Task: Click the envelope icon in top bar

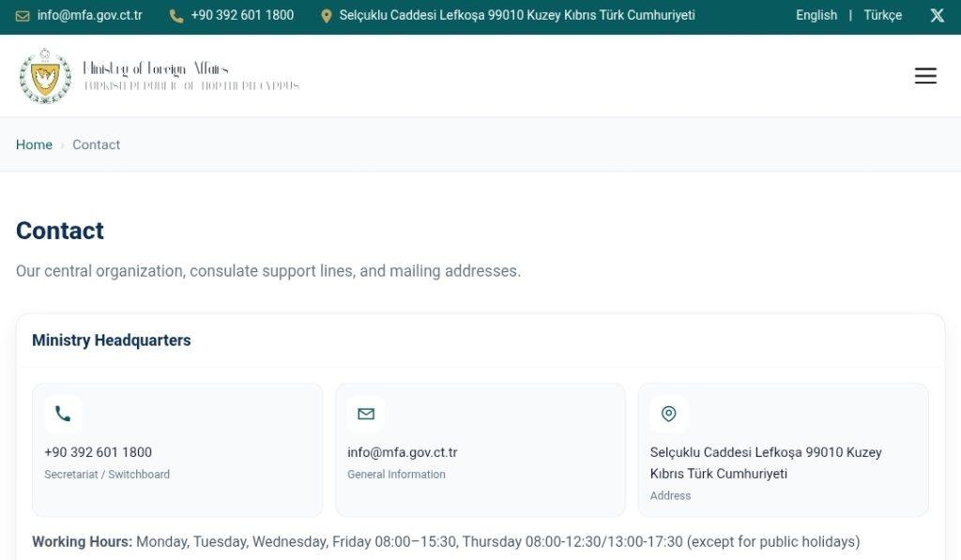Action: 23,16
